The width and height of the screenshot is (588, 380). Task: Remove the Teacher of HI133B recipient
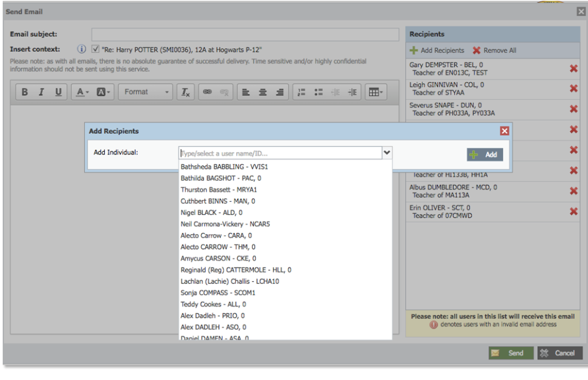(574, 170)
